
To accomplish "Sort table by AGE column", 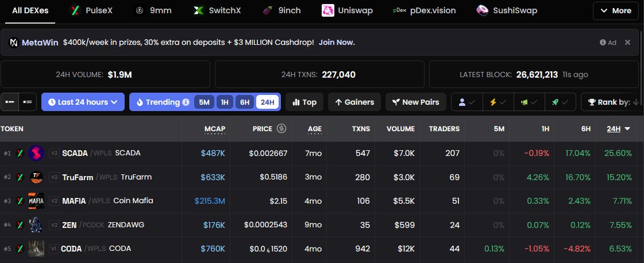I will 315,129.
